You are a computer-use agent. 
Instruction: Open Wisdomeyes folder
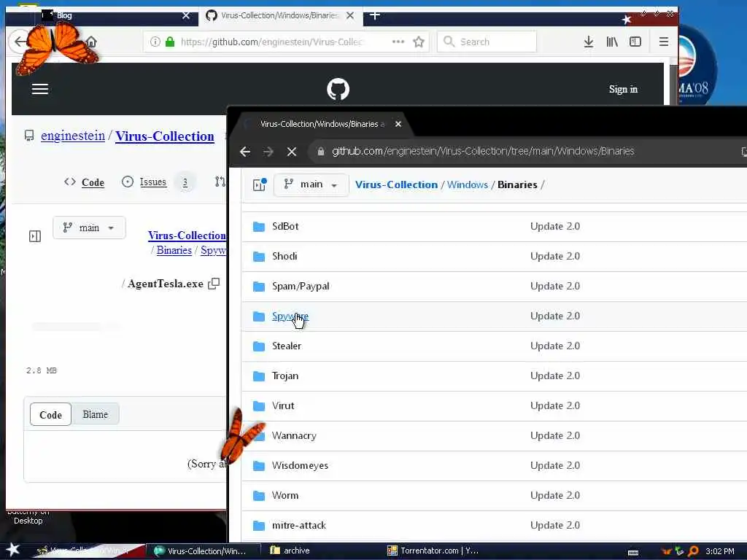[300, 466]
